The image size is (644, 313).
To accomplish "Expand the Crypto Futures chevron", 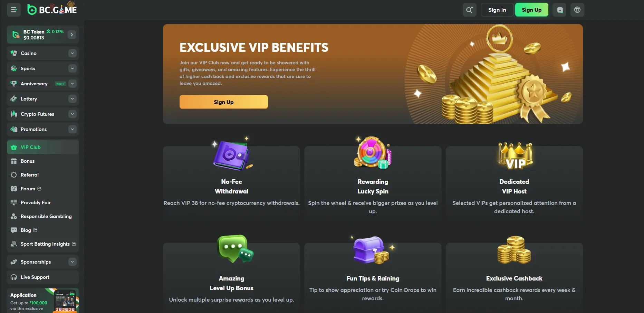I will pyautogui.click(x=72, y=114).
